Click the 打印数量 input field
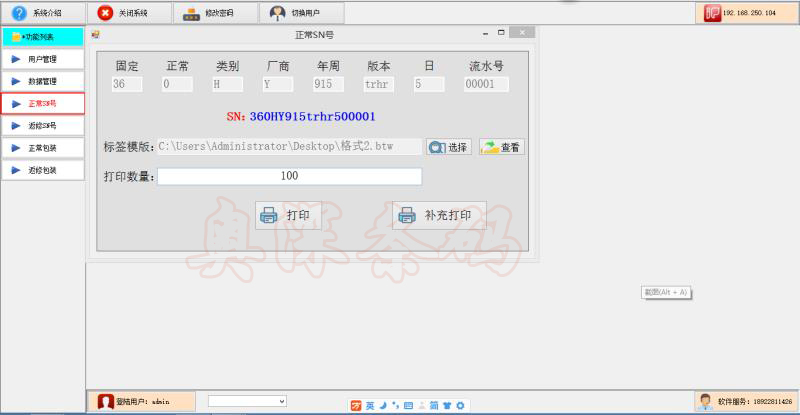This screenshot has width=800, height=415. tap(289, 176)
